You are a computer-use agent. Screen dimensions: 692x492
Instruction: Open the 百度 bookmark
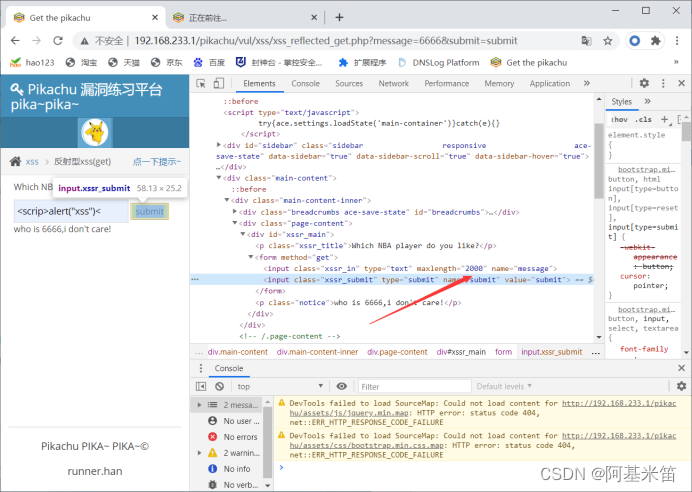pyautogui.click(x=209, y=63)
